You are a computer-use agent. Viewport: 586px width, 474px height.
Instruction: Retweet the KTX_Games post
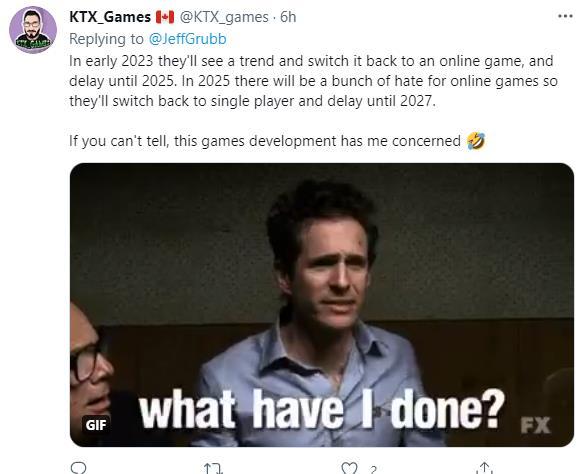(x=213, y=468)
